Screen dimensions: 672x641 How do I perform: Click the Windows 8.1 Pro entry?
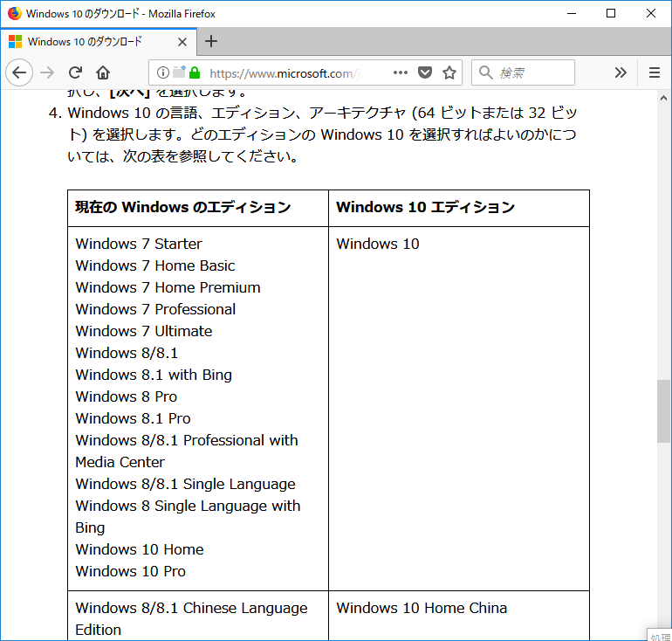pyautogui.click(x=133, y=418)
